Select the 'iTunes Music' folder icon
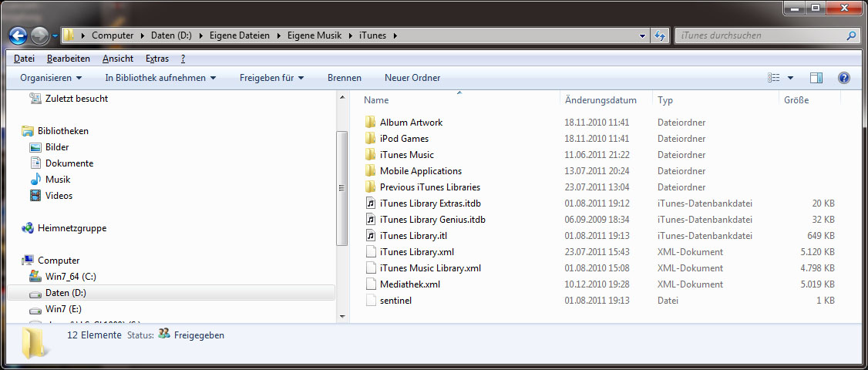This screenshot has width=868, height=370. tap(370, 154)
